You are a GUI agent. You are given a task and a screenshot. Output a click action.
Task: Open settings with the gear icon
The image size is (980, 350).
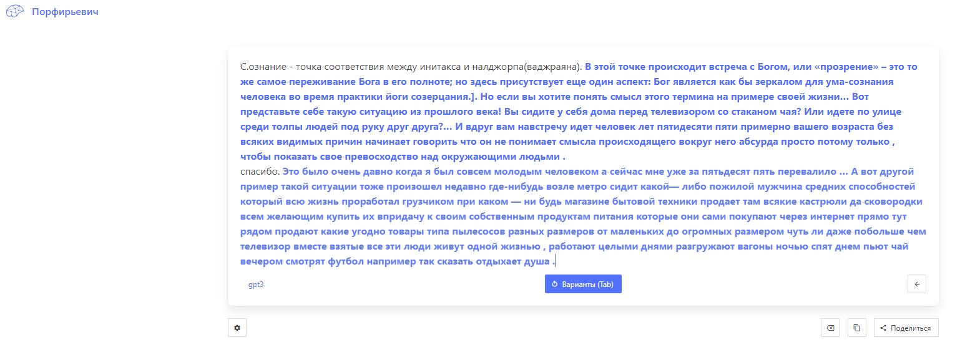237,328
